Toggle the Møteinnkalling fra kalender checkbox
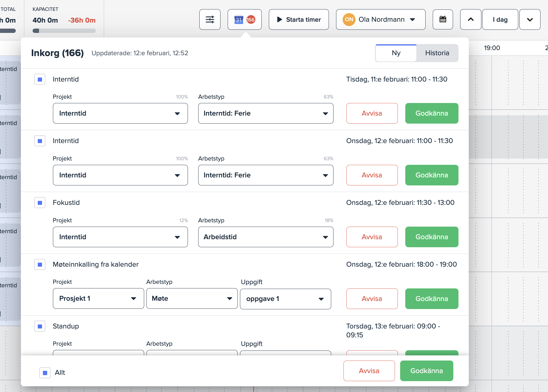The width and height of the screenshot is (548, 392). (40, 264)
